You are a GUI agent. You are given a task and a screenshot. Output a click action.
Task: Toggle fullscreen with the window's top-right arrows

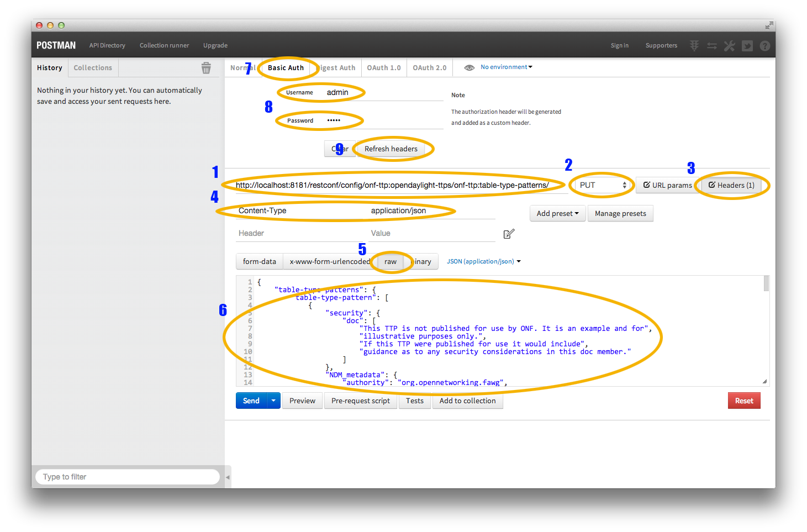[769, 25]
